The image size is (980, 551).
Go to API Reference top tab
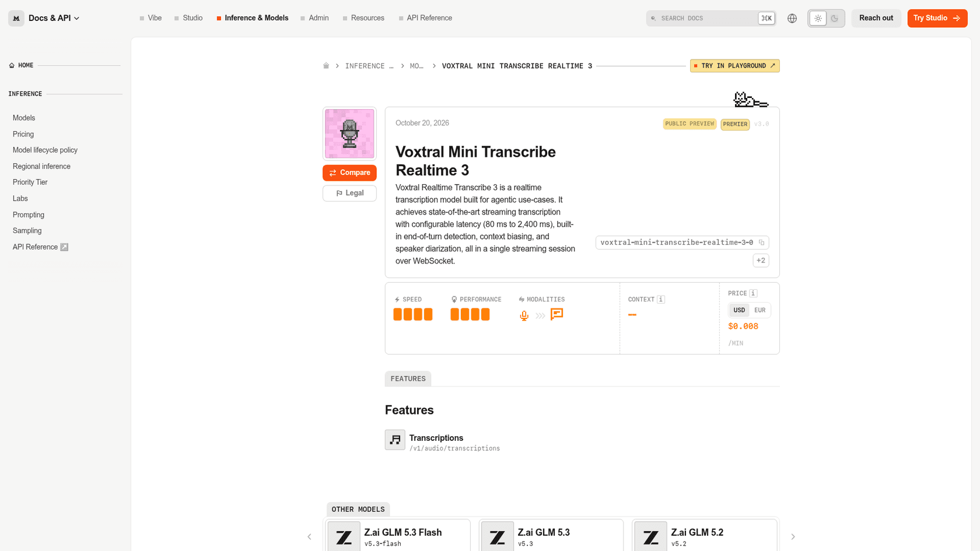tap(425, 18)
